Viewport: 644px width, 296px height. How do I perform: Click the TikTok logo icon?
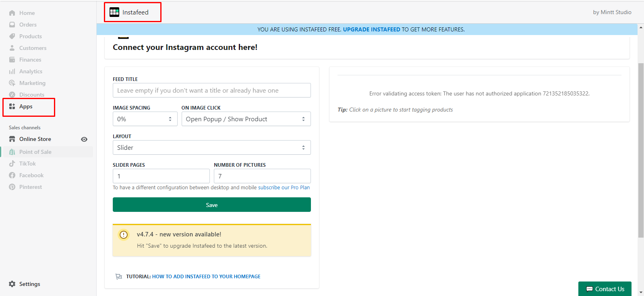(12, 164)
